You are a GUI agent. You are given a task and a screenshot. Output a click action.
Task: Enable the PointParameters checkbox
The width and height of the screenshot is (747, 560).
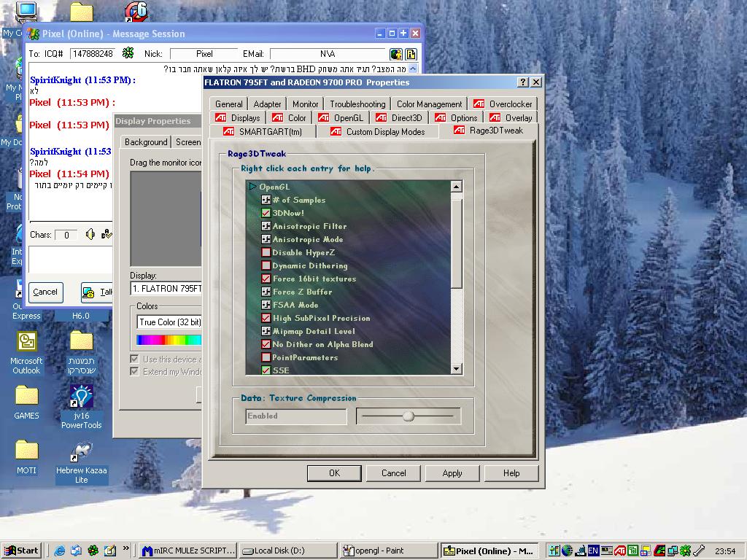pos(266,357)
